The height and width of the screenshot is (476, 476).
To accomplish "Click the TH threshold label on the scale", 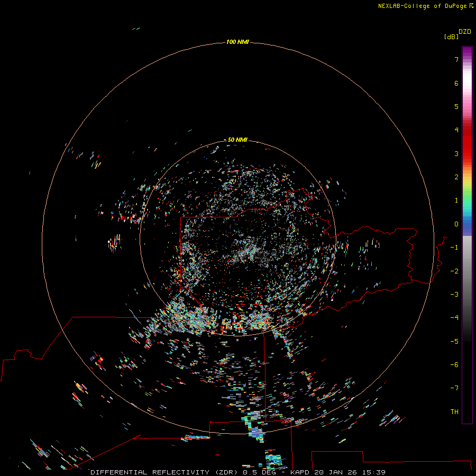I will pos(454,412).
